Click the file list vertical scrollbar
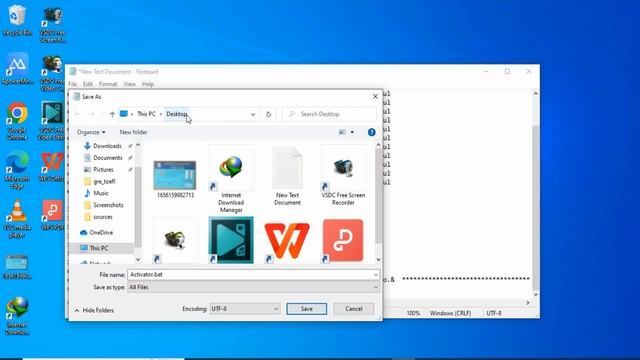This screenshot has width=640, height=360. tap(378, 196)
